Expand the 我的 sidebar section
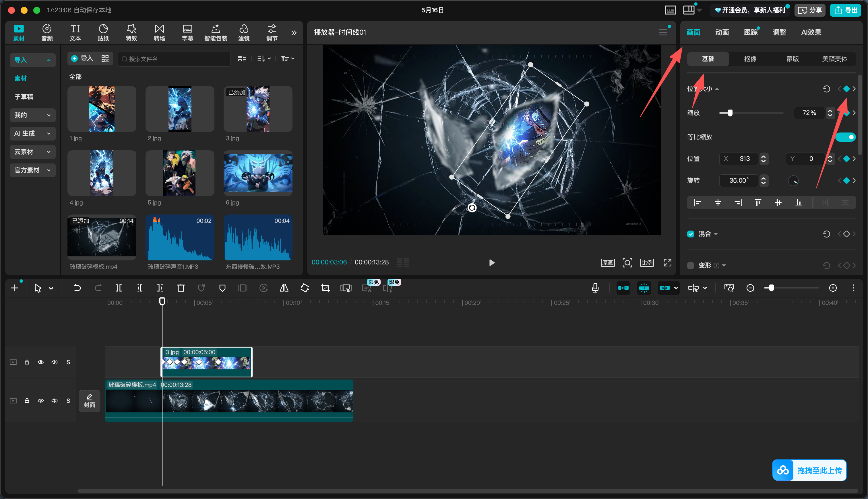 click(x=33, y=115)
